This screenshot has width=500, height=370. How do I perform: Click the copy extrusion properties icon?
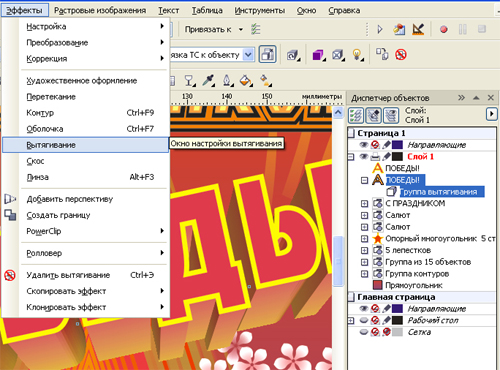[x=382, y=54]
